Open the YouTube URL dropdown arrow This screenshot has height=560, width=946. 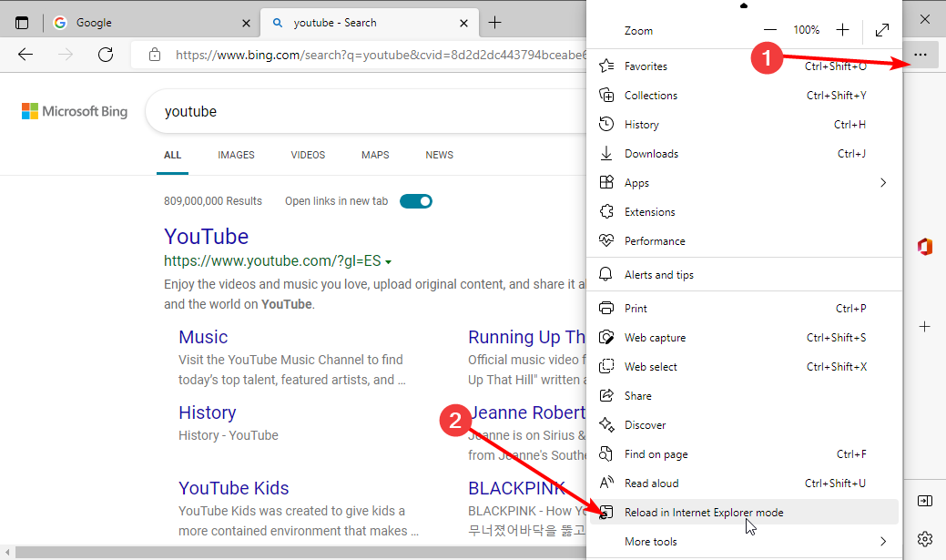(x=389, y=262)
